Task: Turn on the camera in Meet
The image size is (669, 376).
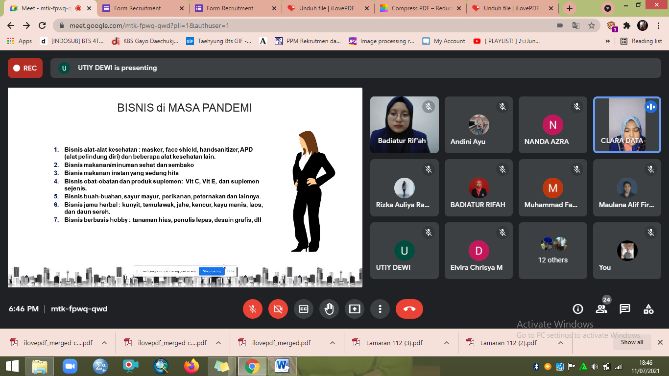Action: [x=278, y=309]
